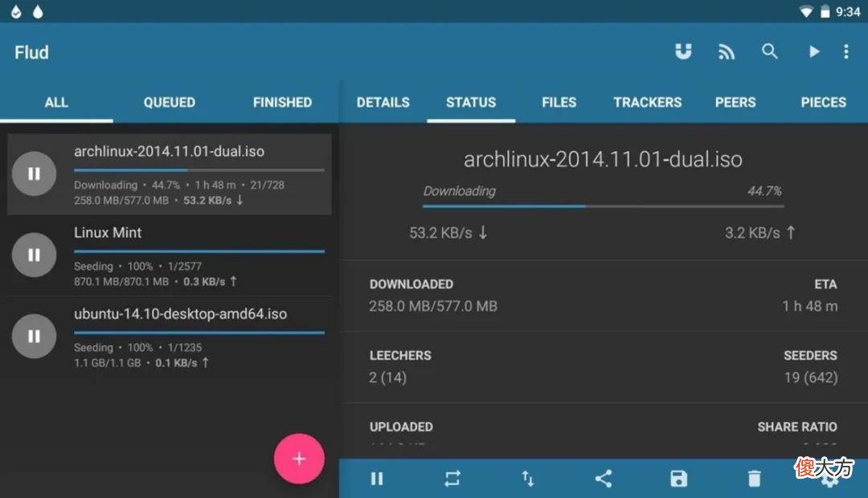The height and width of the screenshot is (498, 868).
Task: Switch to the ALL tab
Action: (56, 102)
